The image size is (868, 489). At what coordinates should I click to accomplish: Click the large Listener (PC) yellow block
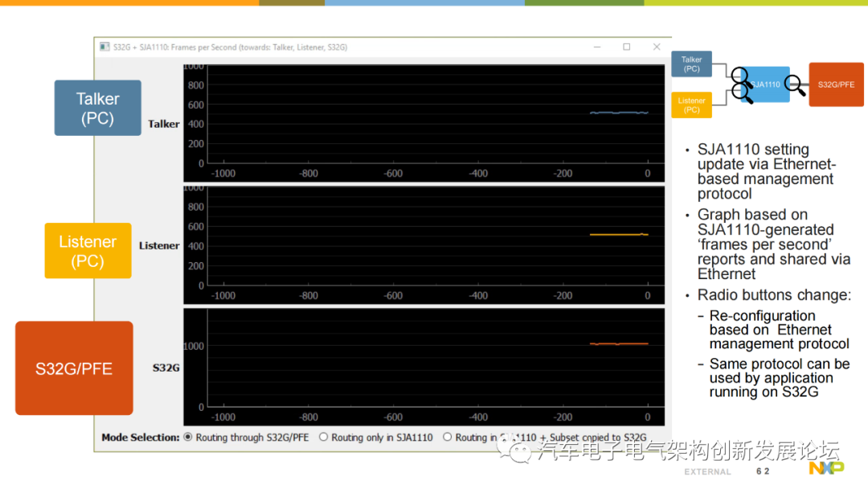click(88, 251)
